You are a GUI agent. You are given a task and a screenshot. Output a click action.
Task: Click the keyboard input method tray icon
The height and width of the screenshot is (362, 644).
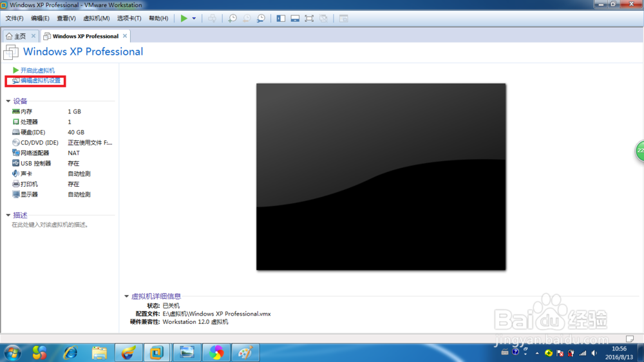(x=505, y=352)
